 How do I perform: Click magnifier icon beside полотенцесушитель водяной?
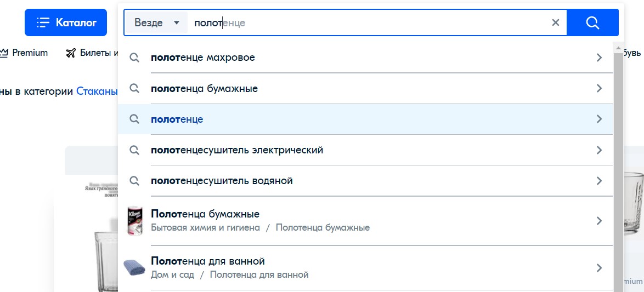(x=134, y=180)
